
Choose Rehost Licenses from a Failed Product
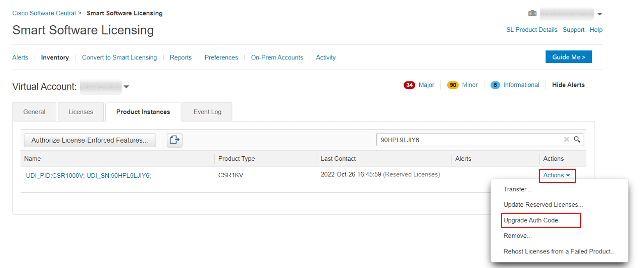coord(559,251)
